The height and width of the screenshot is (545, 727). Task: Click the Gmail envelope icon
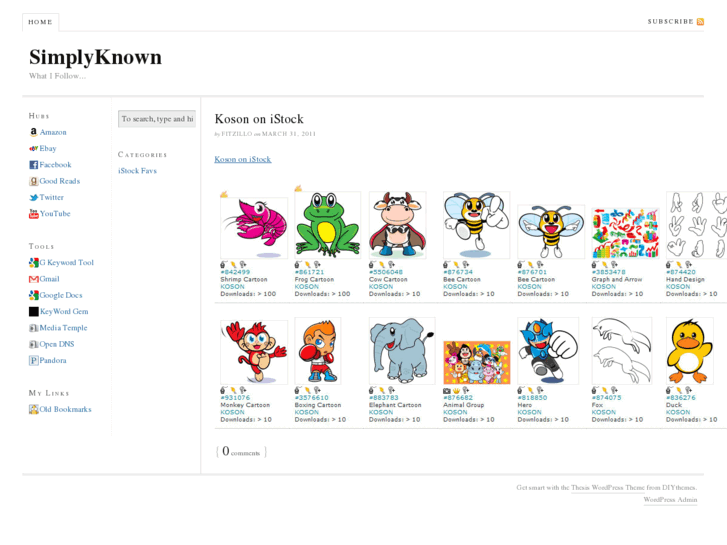pyautogui.click(x=33, y=279)
